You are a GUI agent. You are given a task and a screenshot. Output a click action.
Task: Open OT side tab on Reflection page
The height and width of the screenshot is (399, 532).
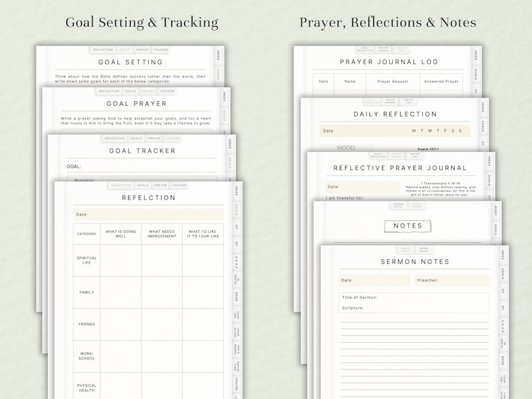tap(237, 227)
